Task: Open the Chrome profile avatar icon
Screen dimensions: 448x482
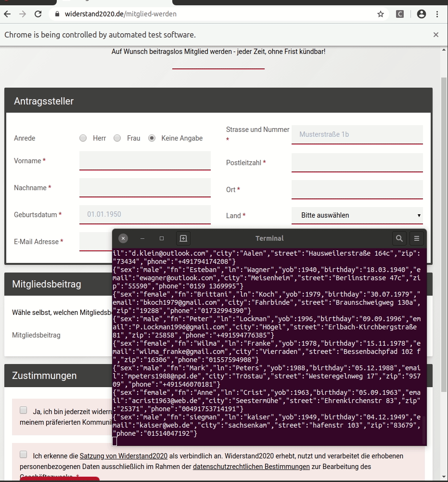Action: 422,14
